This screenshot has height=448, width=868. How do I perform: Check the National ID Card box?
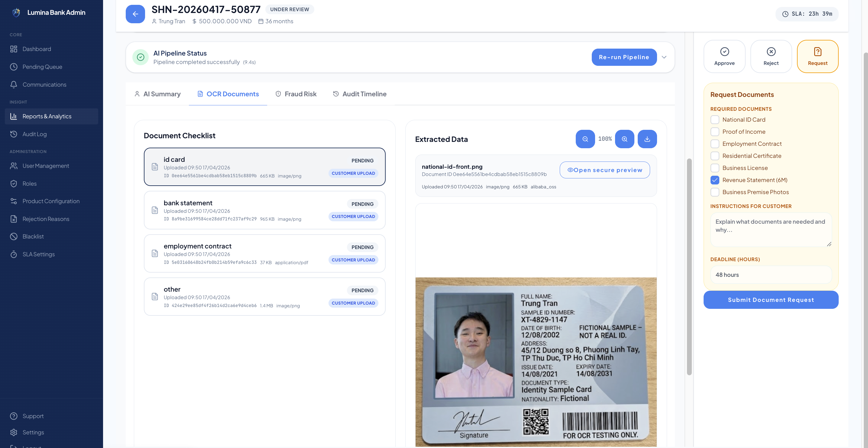click(715, 120)
